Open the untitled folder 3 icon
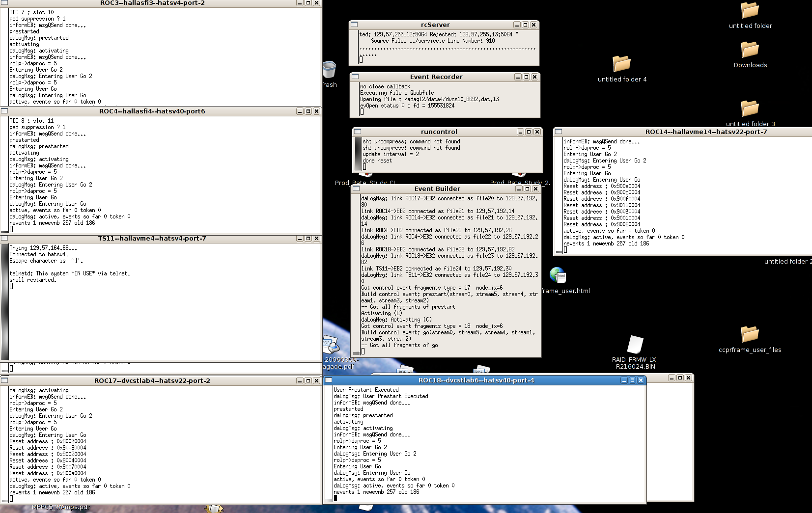 pos(750,108)
